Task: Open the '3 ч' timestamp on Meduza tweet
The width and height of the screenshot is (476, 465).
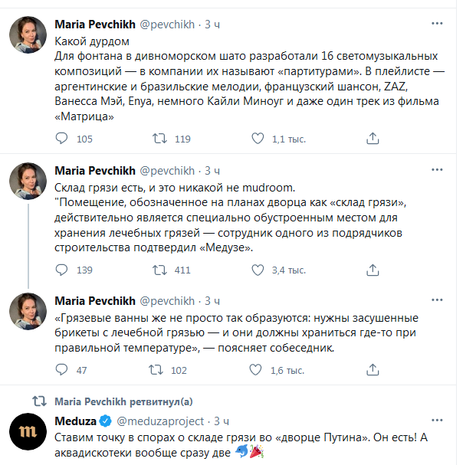Action: (x=222, y=421)
